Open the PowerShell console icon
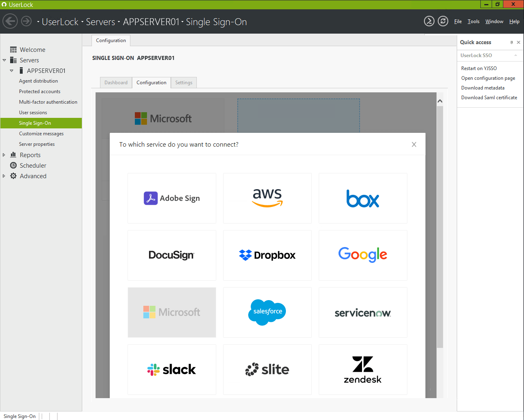 tap(429, 21)
